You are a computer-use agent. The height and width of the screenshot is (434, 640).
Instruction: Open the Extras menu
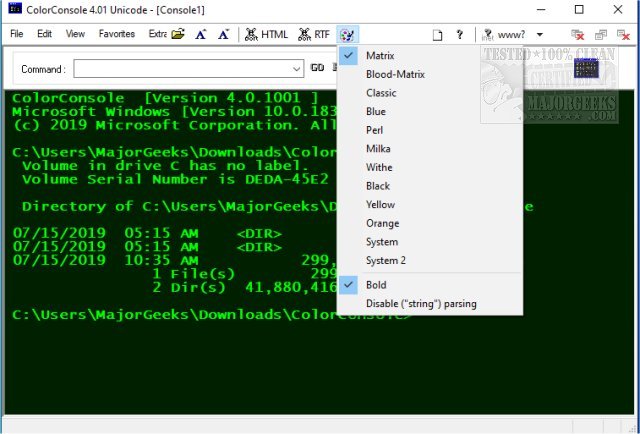pos(158,34)
